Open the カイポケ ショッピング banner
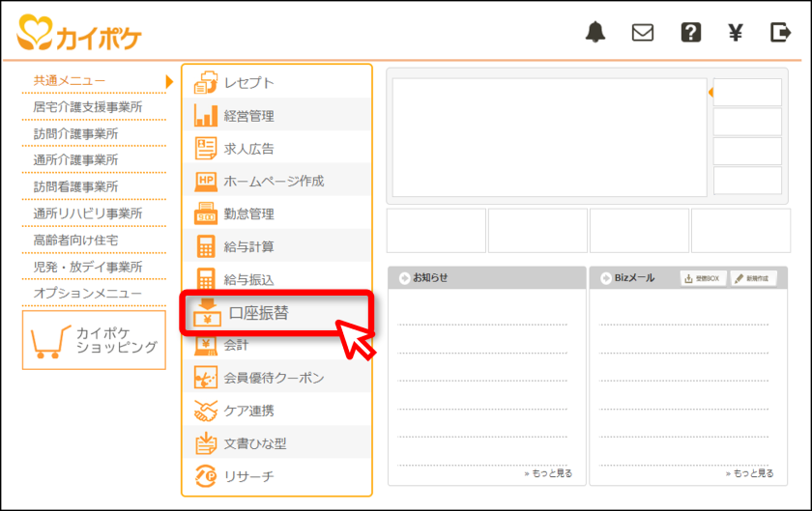 point(94,340)
